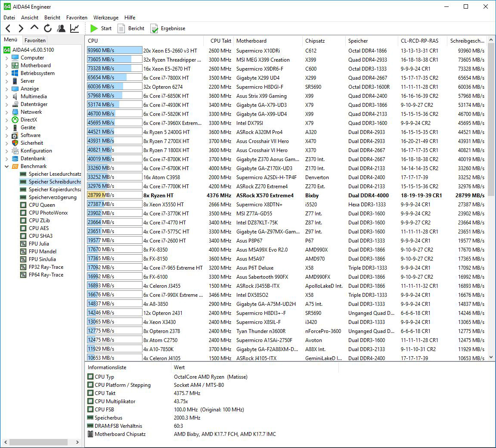Open the Ansicht menu

click(x=30, y=18)
